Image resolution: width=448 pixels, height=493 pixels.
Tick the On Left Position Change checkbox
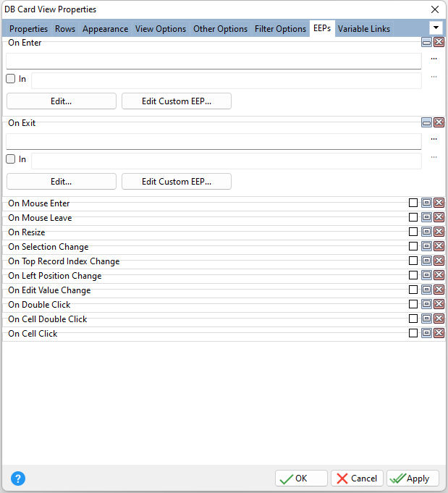tap(413, 275)
